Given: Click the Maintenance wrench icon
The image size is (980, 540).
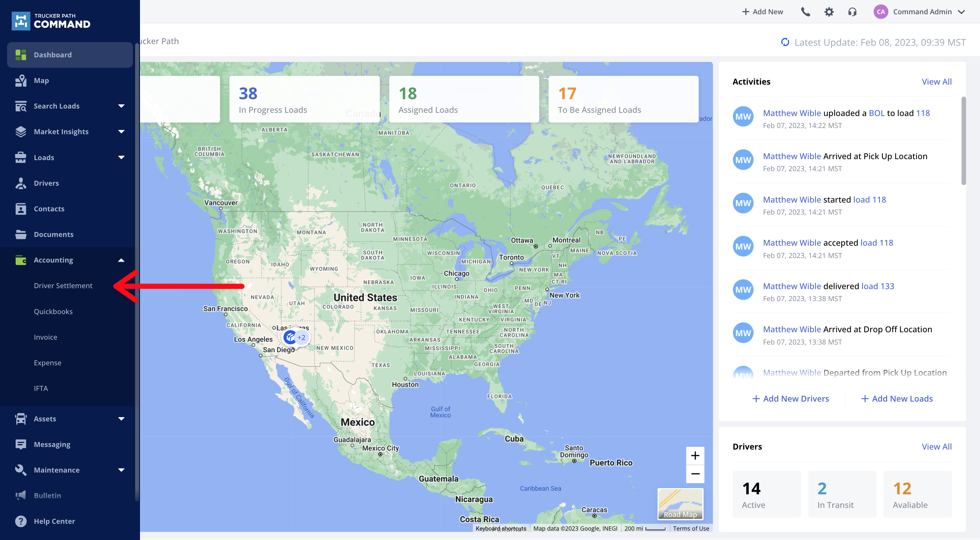Looking at the screenshot, I should (21, 470).
